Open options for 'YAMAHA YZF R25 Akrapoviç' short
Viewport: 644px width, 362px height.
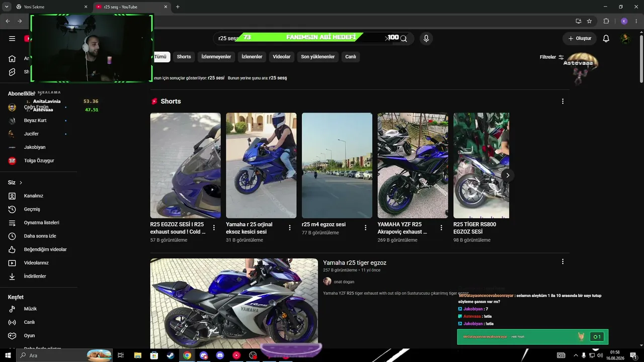tap(441, 228)
